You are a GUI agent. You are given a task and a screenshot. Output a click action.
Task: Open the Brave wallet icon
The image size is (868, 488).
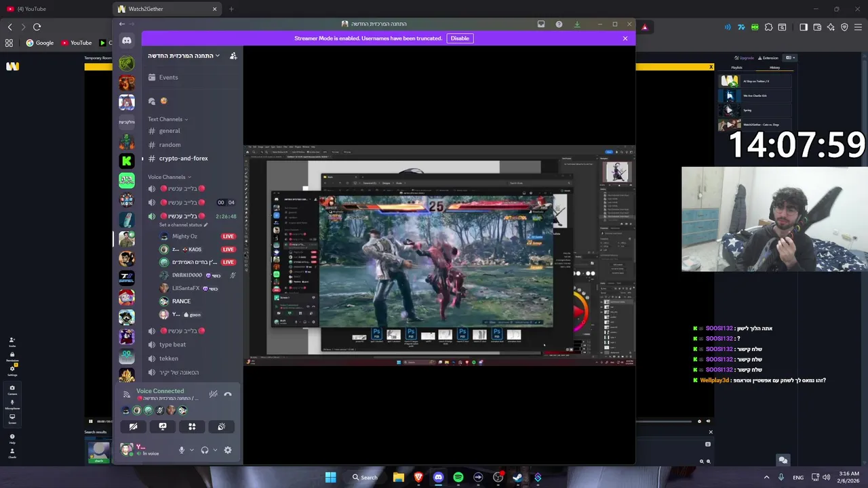pyautogui.click(x=817, y=27)
